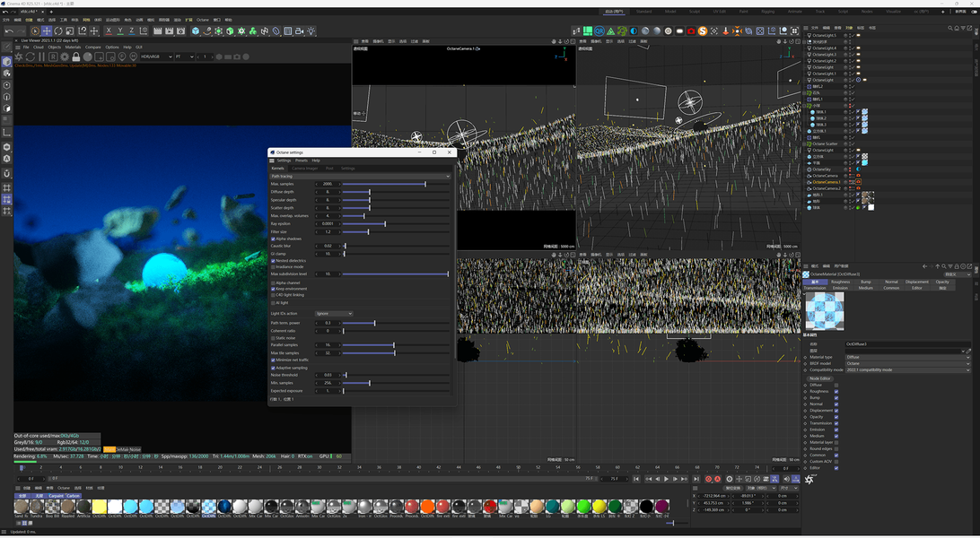Adjust the Parallel samples slider
The width and height of the screenshot is (980, 538).
point(395,345)
